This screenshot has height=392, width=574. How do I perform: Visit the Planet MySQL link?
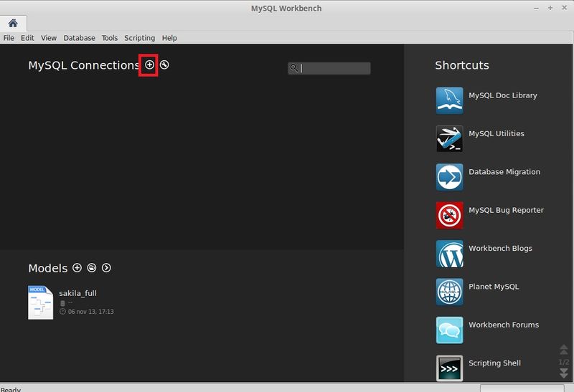point(494,287)
